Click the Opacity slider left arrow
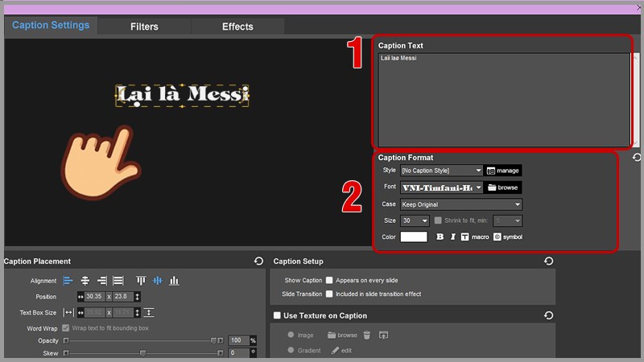This screenshot has height=362, width=644. pos(66,340)
